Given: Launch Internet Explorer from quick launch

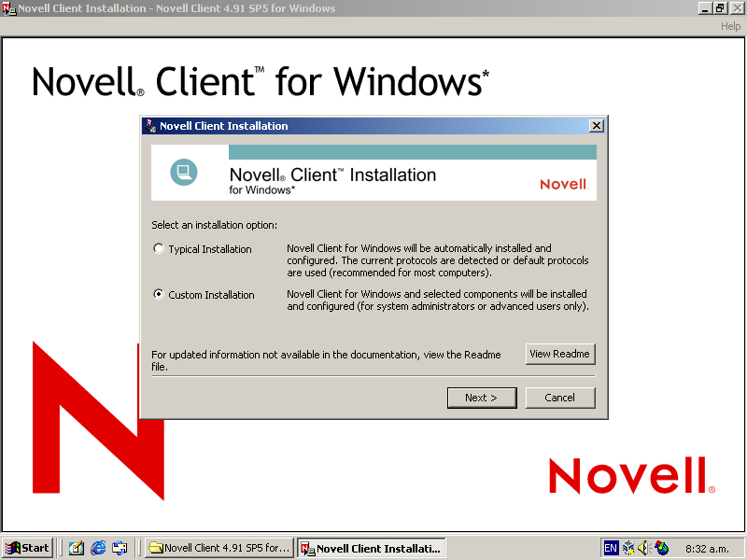Looking at the screenshot, I should (98, 548).
